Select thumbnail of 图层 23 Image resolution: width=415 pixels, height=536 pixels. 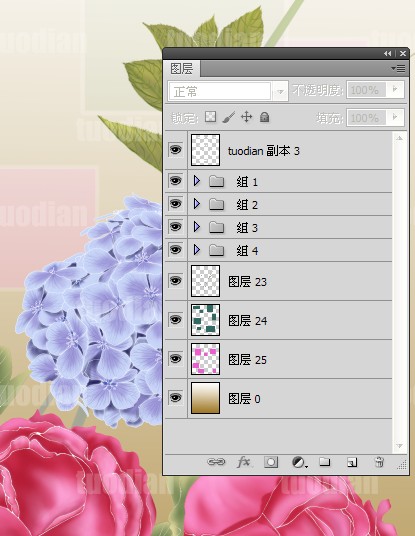(205, 281)
